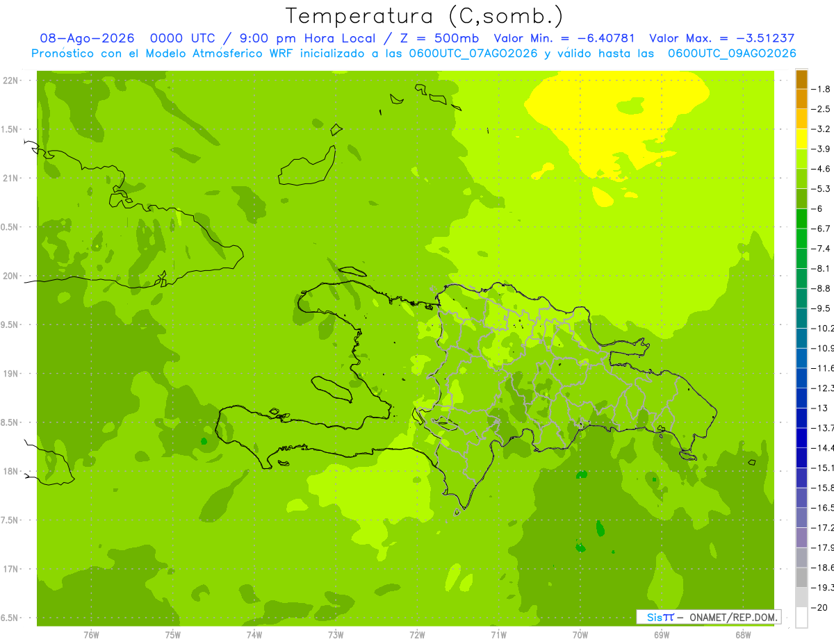
Task: Click the latitude label "19N"
Action: pyautogui.click(x=11, y=374)
